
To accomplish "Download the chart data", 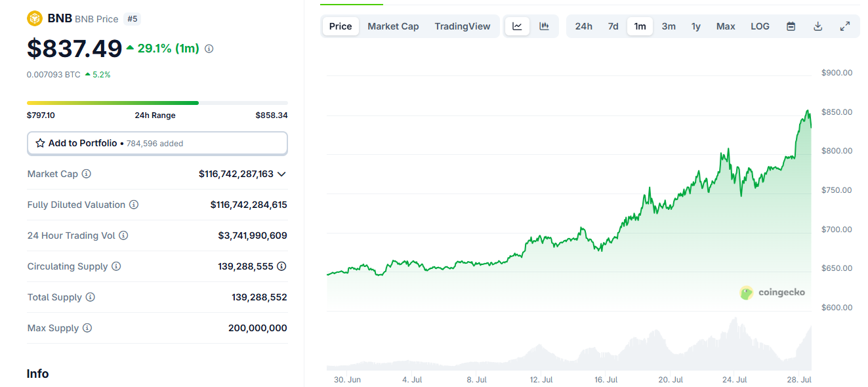I will [817, 26].
